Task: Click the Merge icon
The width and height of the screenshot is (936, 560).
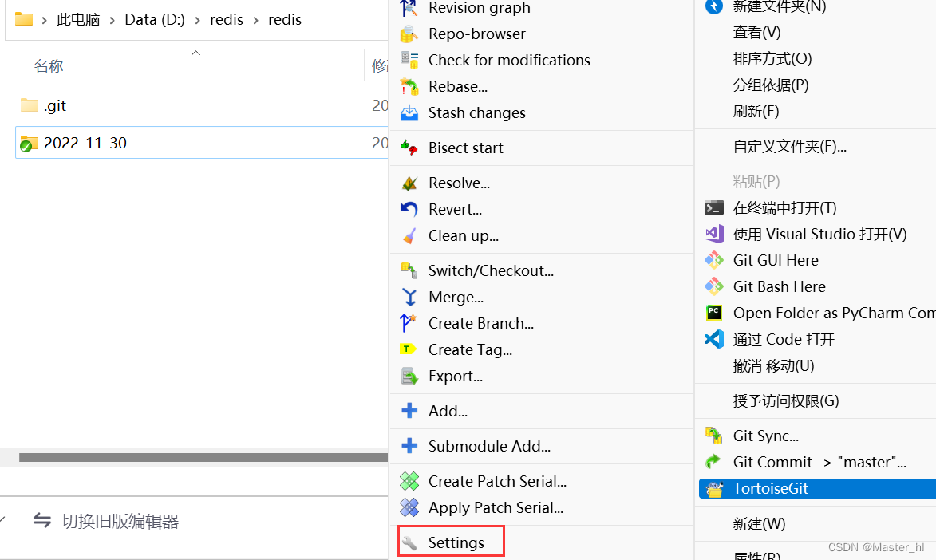Action: pyautogui.click(x=409, y=297)
